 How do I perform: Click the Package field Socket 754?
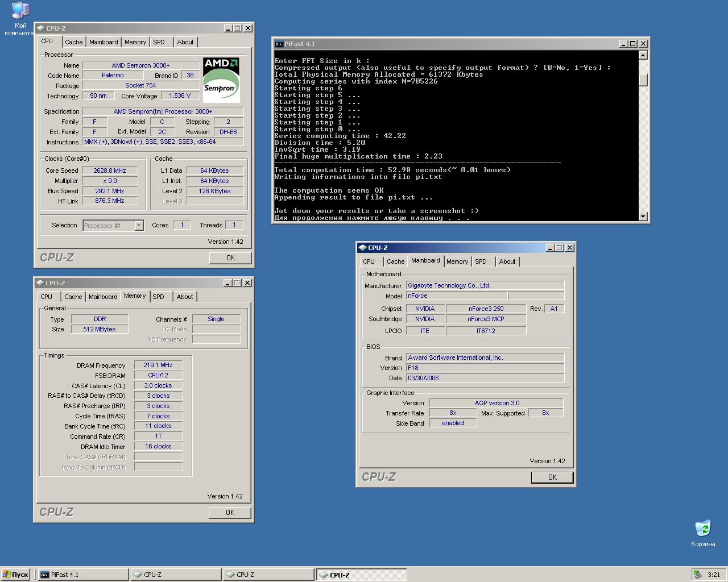click(140, 85)
